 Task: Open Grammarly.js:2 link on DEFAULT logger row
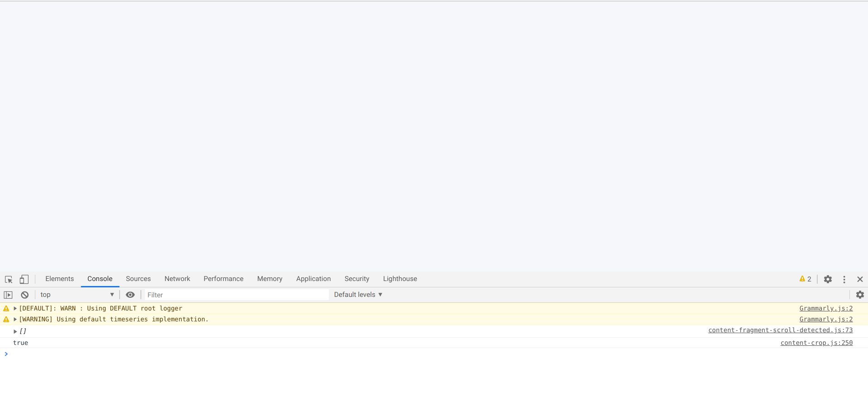click(x=826, y=309)
